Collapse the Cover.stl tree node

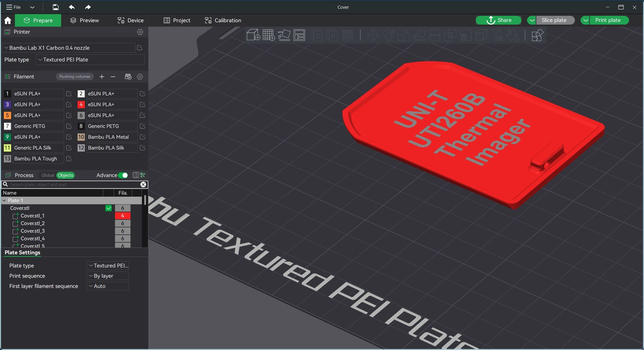(x=6, y=208)
